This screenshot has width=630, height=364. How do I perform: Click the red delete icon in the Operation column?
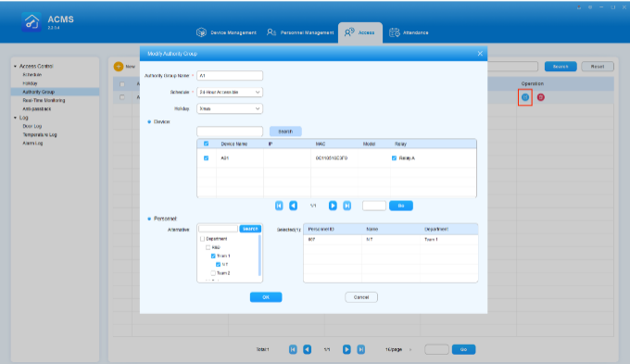pos(541,97)
